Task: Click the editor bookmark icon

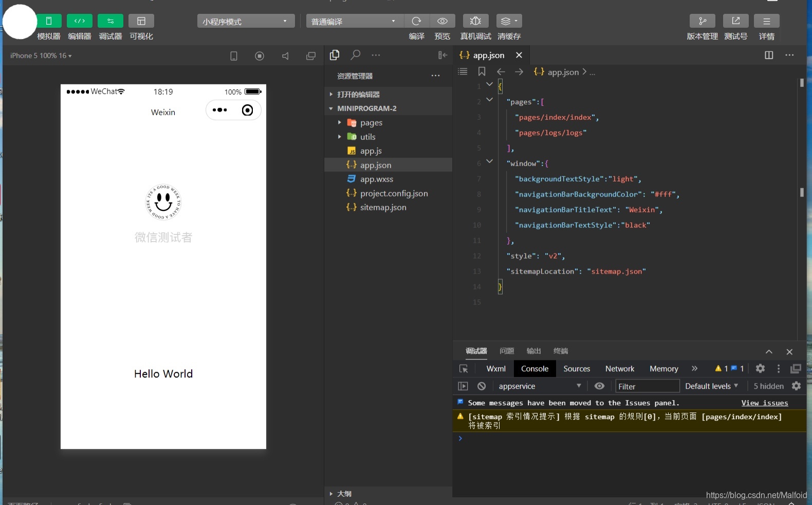Action: tap(482, 71)
